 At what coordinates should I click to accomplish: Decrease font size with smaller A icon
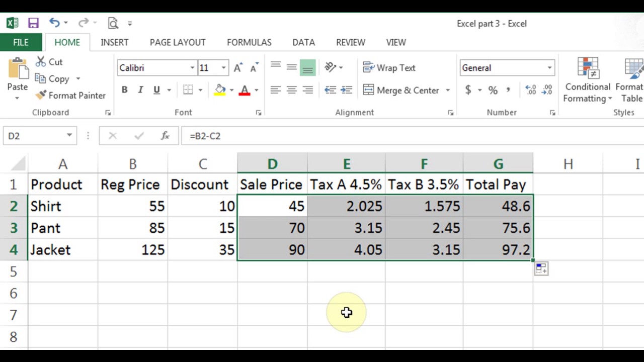click(254, 68)
